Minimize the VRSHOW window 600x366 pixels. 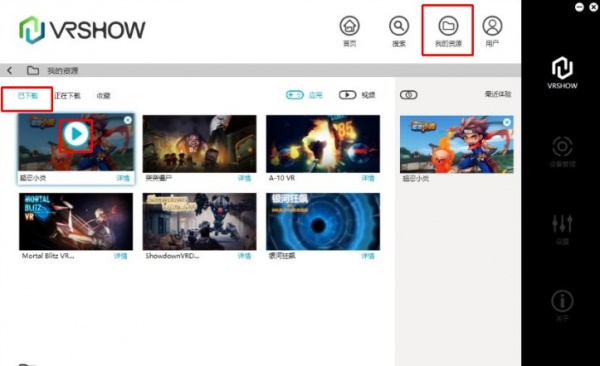tap(579, 7)
